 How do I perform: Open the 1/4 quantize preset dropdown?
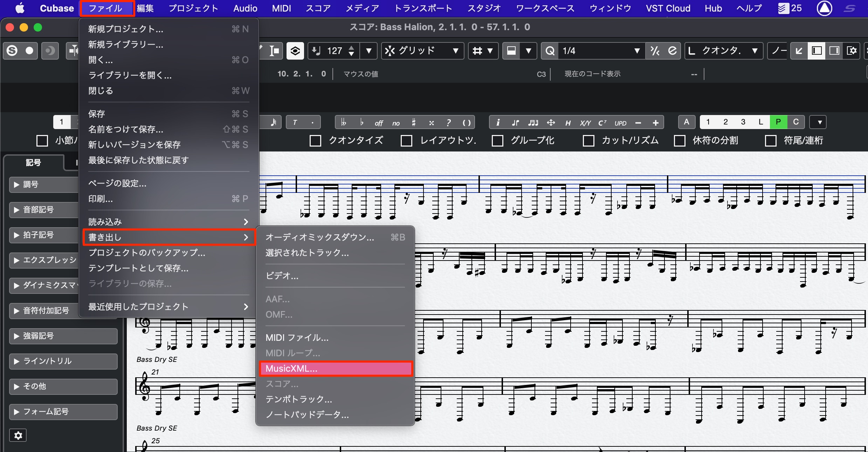[x=601, y=51]
